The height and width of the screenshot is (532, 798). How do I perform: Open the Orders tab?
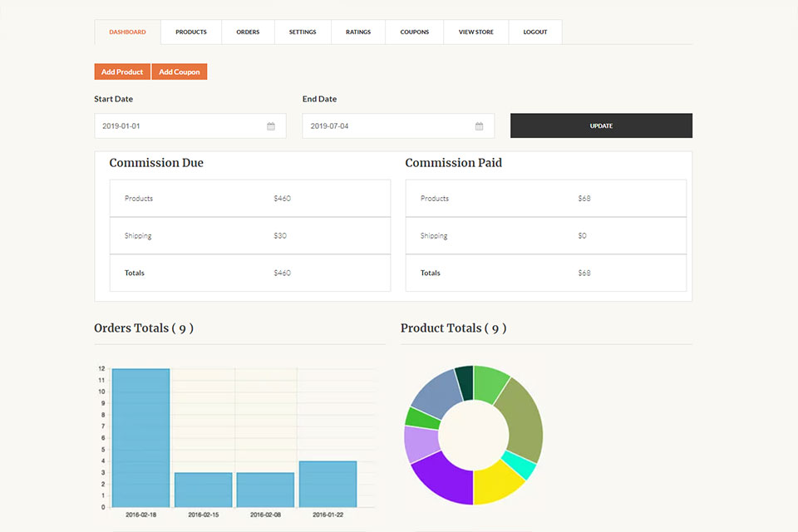(248, 32)
